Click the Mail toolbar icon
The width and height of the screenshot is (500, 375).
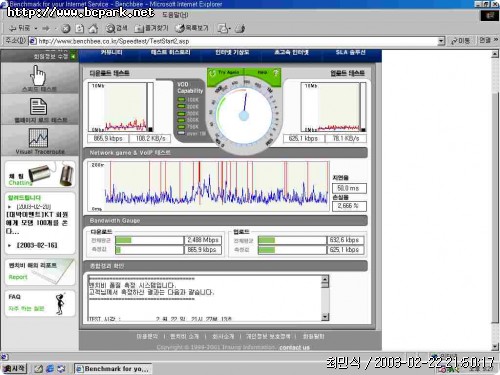pyautogui.click(x=223, y=29)
